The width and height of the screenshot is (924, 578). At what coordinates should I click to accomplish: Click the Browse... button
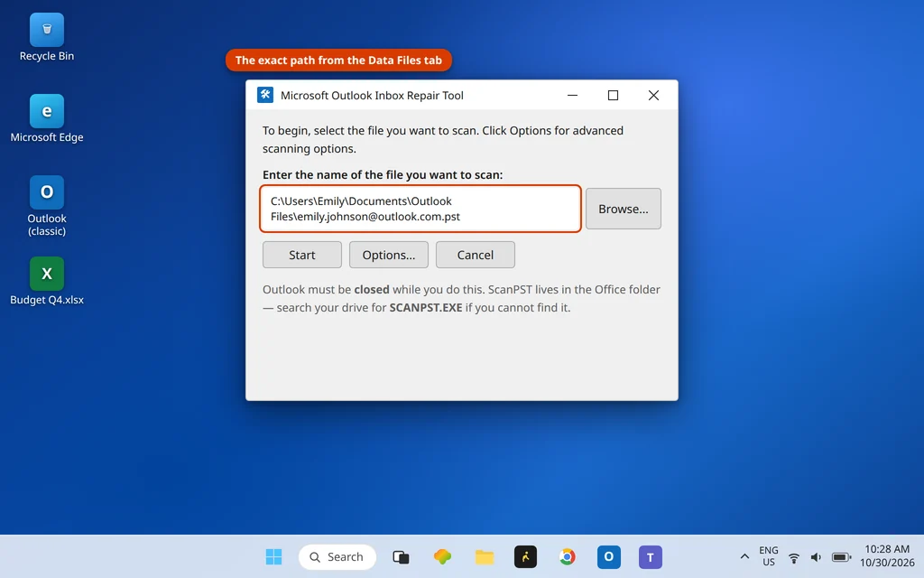(x=623, y=209)
